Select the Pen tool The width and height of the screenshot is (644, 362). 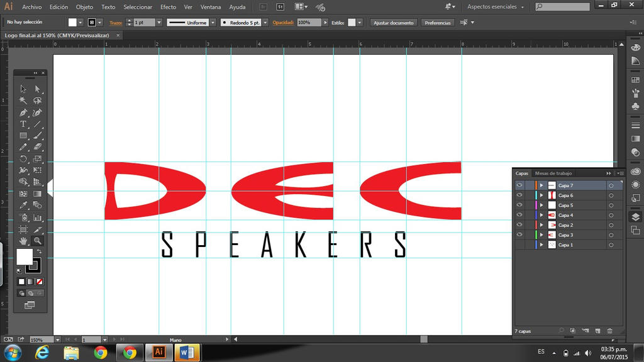(23, 112)
